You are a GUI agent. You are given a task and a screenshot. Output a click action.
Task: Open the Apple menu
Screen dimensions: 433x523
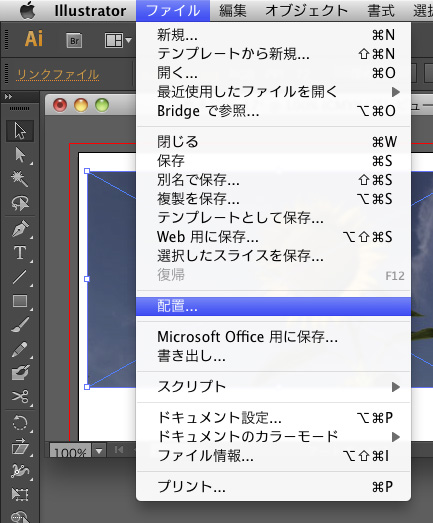27,11
